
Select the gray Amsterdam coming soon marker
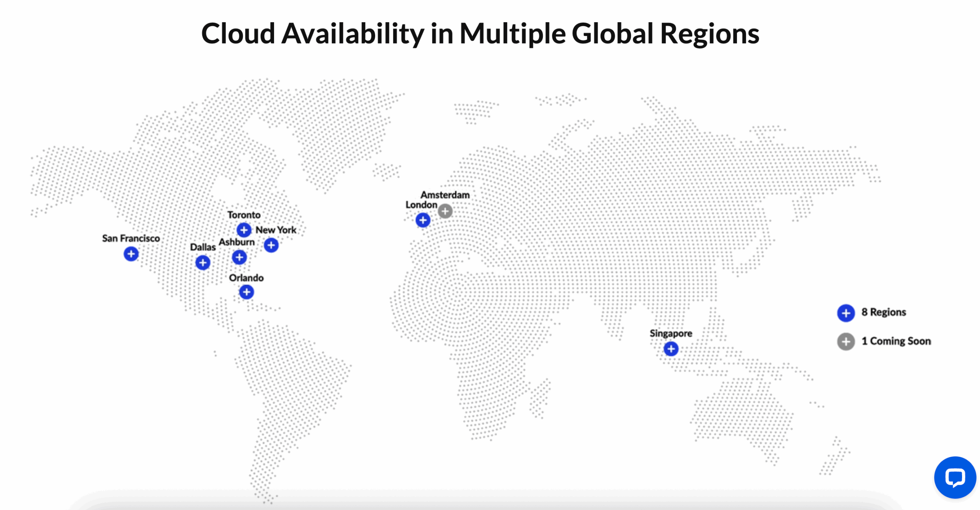coord(445,211)
